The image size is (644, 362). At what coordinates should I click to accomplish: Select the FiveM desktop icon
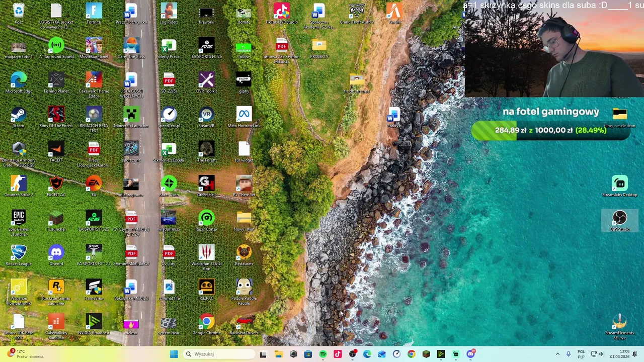click(394, 14)
